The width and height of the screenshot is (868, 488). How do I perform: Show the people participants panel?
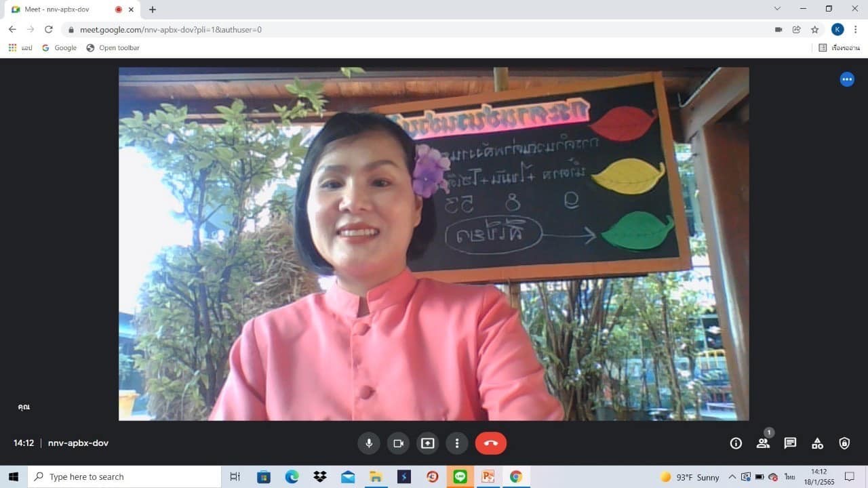763,443
